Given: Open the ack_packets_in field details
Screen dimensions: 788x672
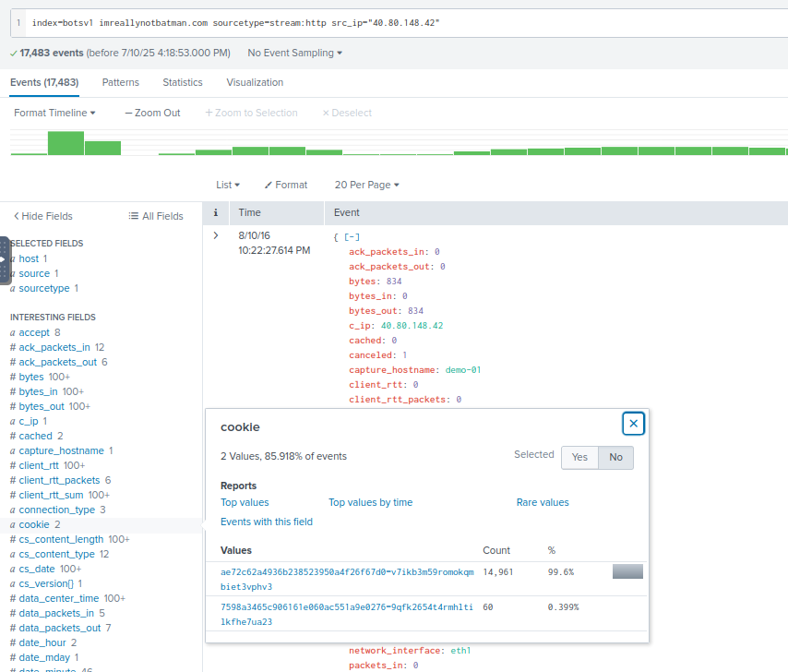Looking at the screenshot, I should point(54,347).
